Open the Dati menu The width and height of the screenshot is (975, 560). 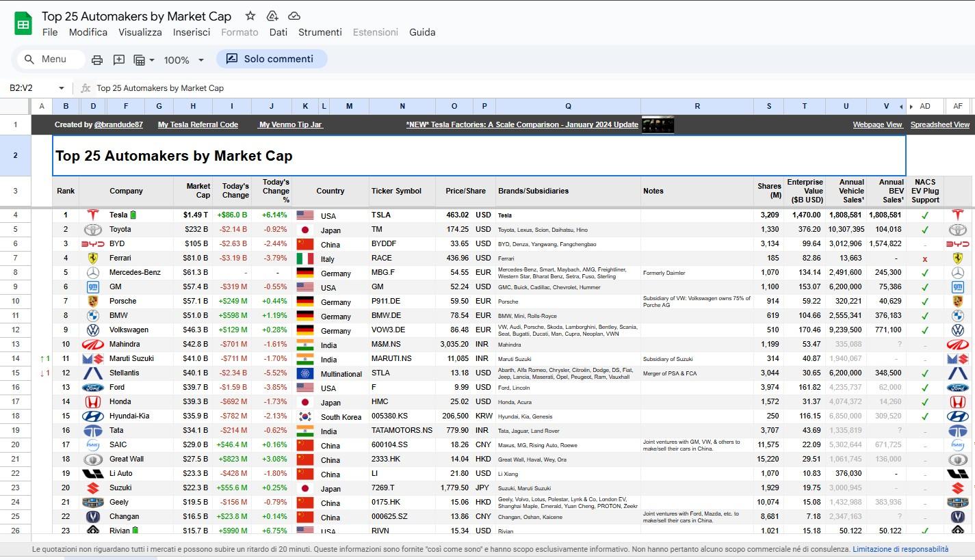click(x=278, y=32)
